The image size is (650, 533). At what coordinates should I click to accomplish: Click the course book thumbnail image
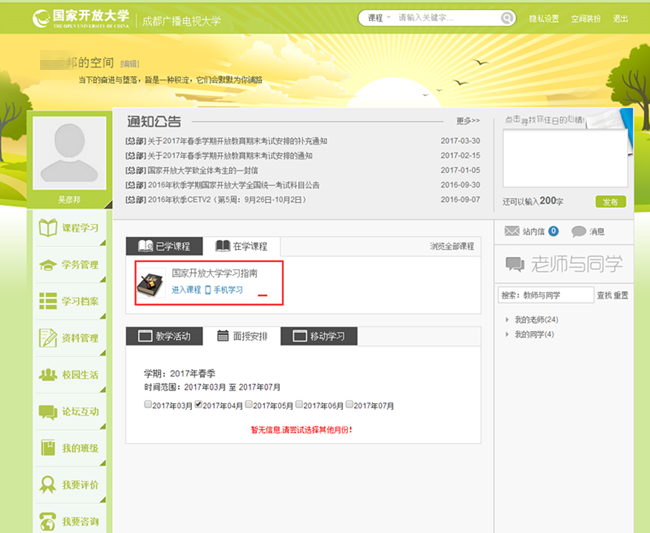[150, 283]
